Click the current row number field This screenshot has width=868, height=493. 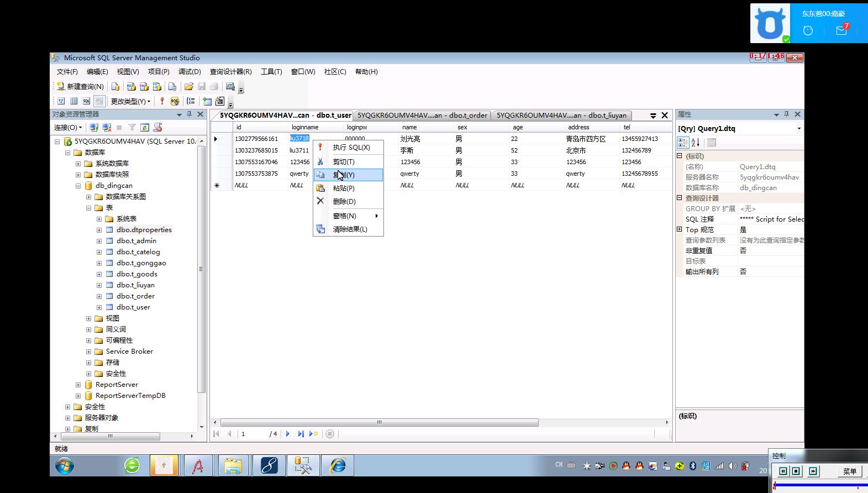pyautogui.click(x=253, y=434)
